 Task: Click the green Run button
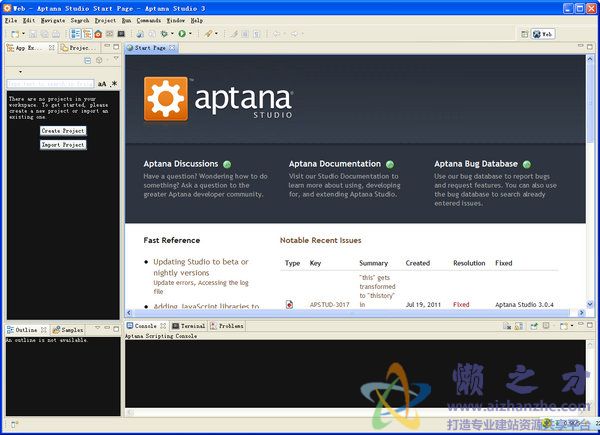[182, 34]
